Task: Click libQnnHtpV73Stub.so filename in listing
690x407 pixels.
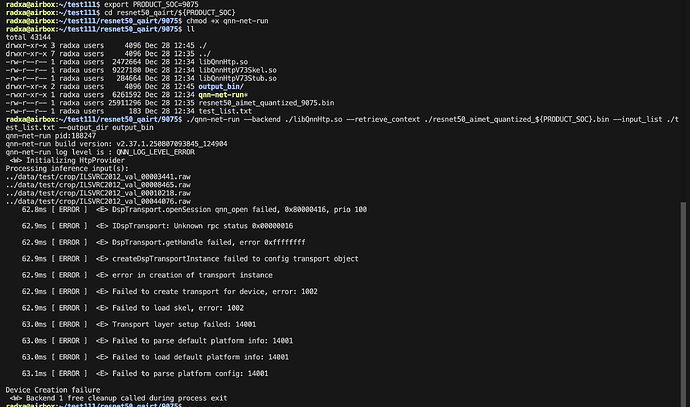Action: click(x=238, y=78)
